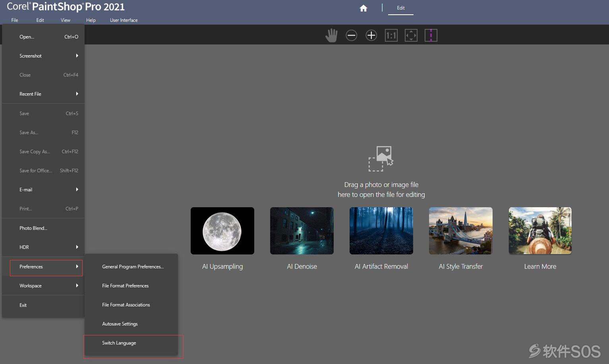
Task: Expand the Screenshot submenu
Action: pos(43,56)
